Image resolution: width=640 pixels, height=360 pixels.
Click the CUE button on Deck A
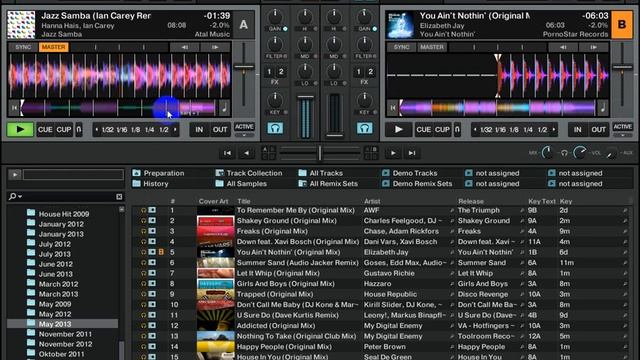click(x=45, y=130)
